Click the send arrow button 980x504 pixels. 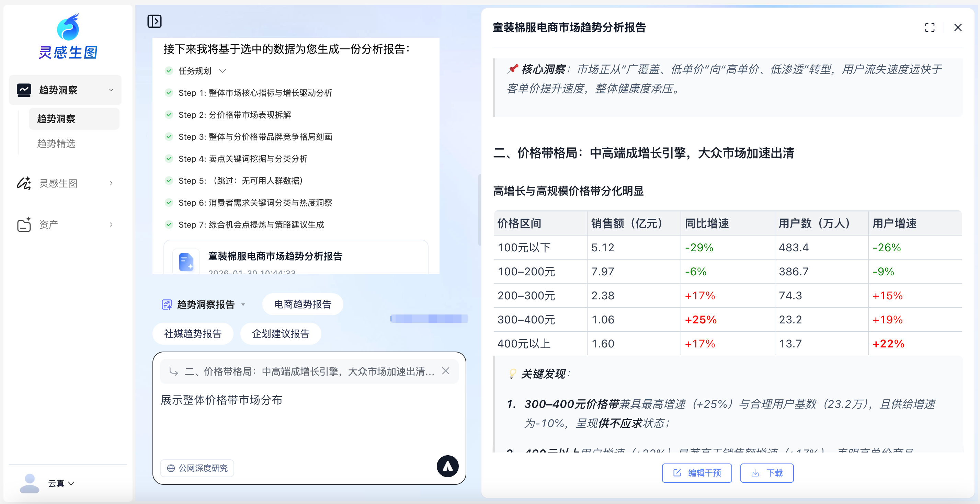[x=447, y=466]
